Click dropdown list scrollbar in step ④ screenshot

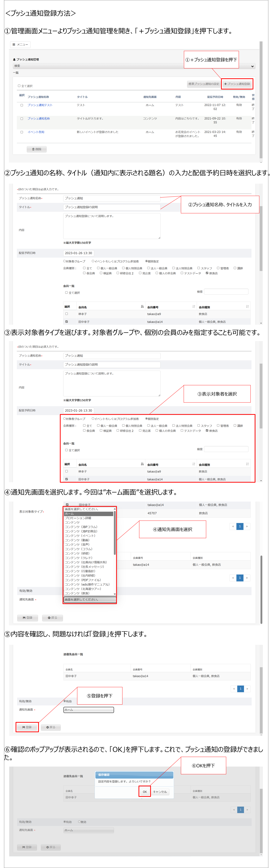click(x=115, y=532)
